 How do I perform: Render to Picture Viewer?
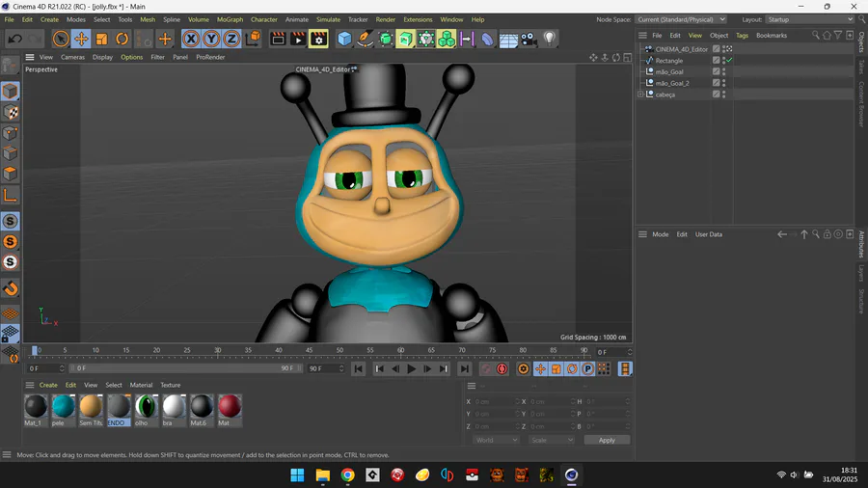click(x=298, y=39)
